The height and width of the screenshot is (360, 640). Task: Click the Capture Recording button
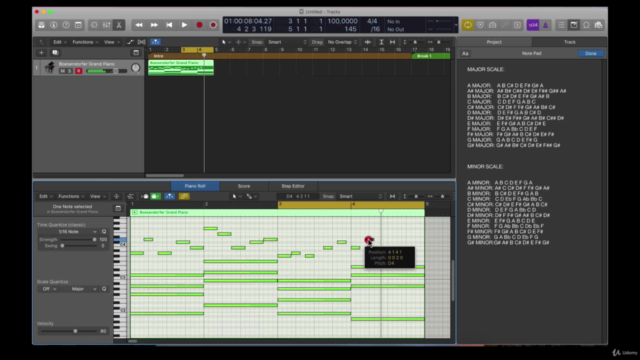[x=213, y=25]
